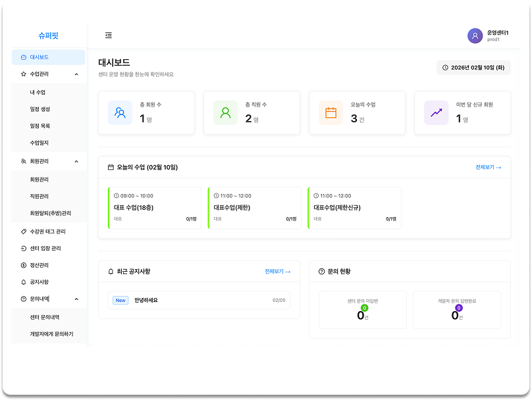The width and height of the screenshot is (532, 400).
Task: Collapse the sidebar with the menu fold icon
Action: (x=109, y=36)
